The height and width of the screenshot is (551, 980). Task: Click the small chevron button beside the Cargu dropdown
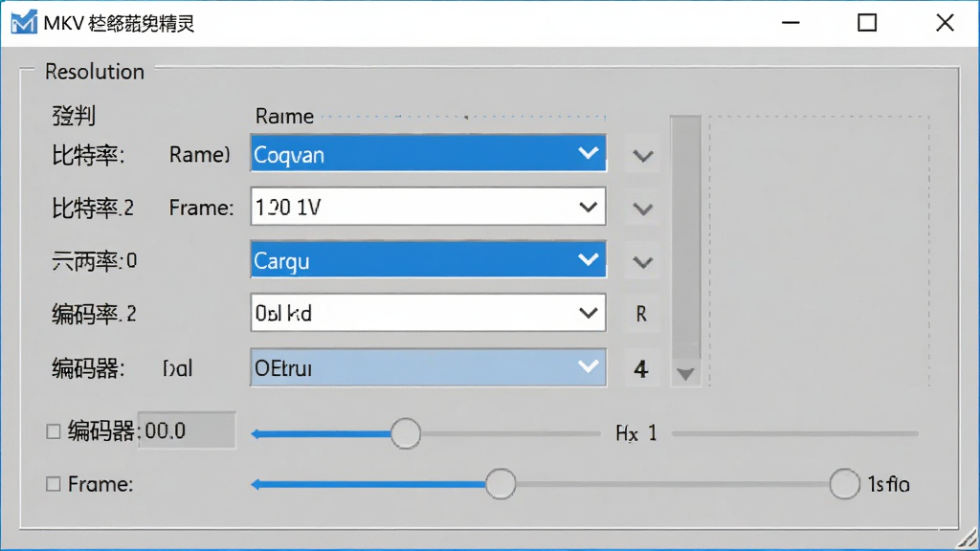pos(642,261)
